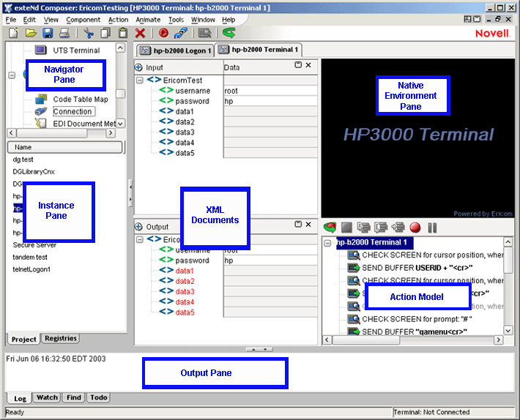This screenshot has width=520, height=420.
Task: Click the red Execute toolbar icon
Action: pos(163,33)
